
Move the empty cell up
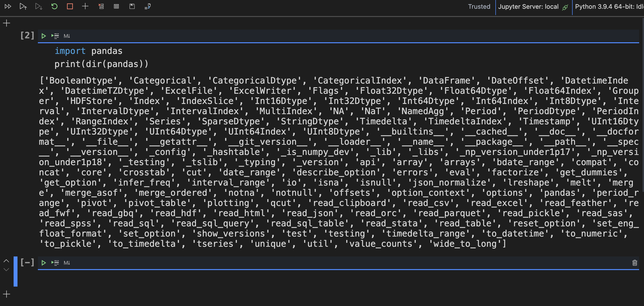point(6,261)
